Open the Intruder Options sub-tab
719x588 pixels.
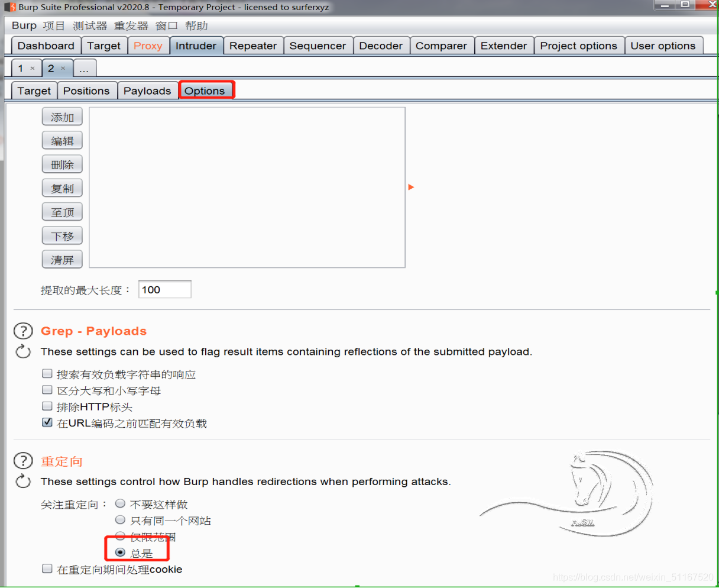(205, 91)
